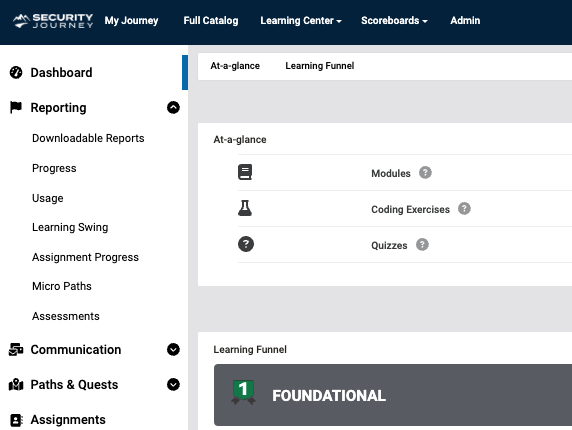Go to the Full Catalog page
Screen dimensions: 572x430
click(211, 20)
